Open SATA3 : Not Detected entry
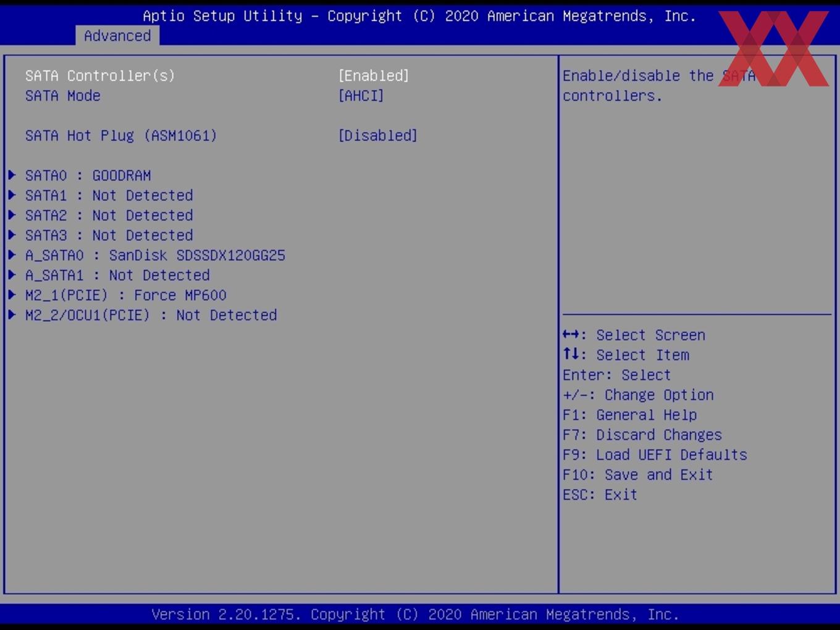 pos(109,235)
